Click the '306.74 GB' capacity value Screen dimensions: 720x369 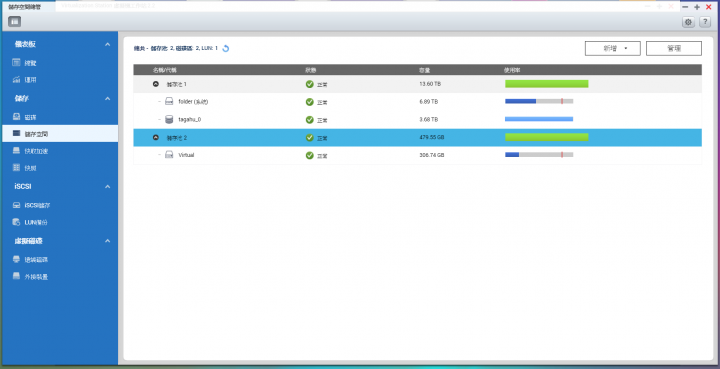pyautogui.click(x=432, y=155)
